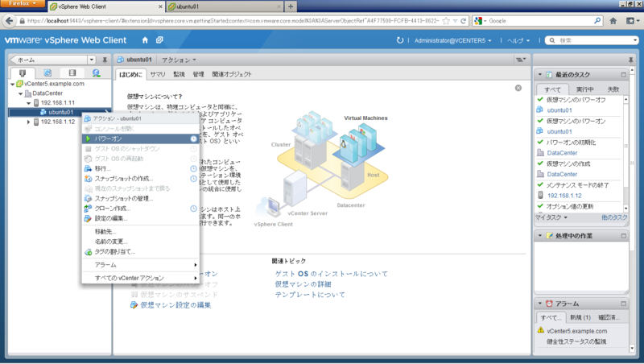
Task: Click the object pane options icon at top right
Action: [521, 60]
